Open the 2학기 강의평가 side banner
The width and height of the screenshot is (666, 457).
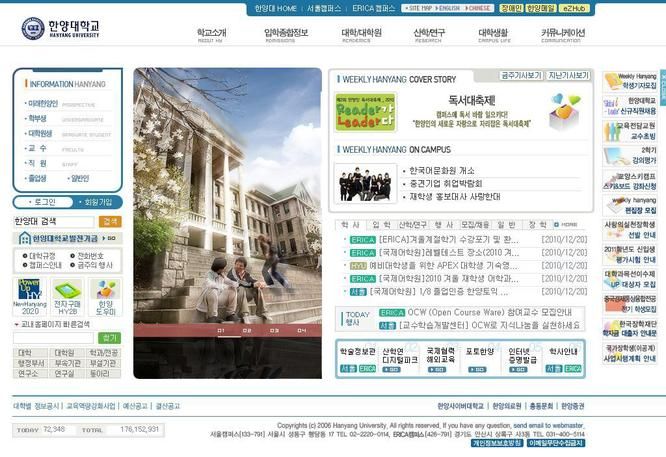[x=630, y=155]
